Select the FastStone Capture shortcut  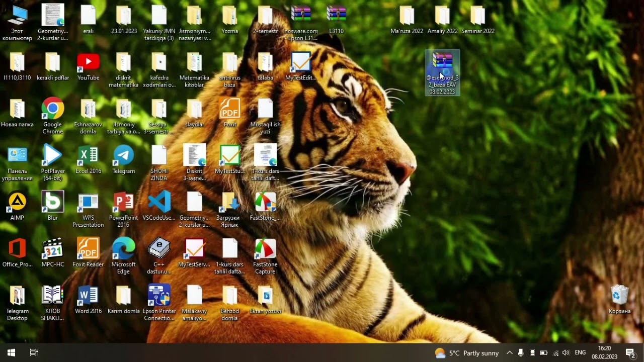pos(265,257)
